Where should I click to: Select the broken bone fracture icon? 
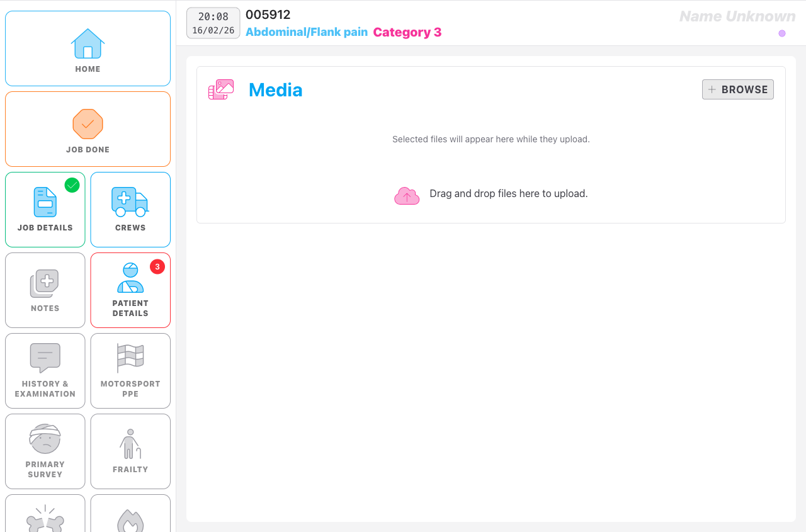[45, 519]
